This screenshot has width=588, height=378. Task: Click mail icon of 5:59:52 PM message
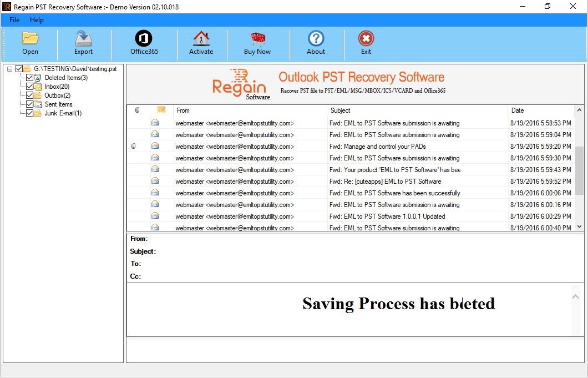coord(155,180)
